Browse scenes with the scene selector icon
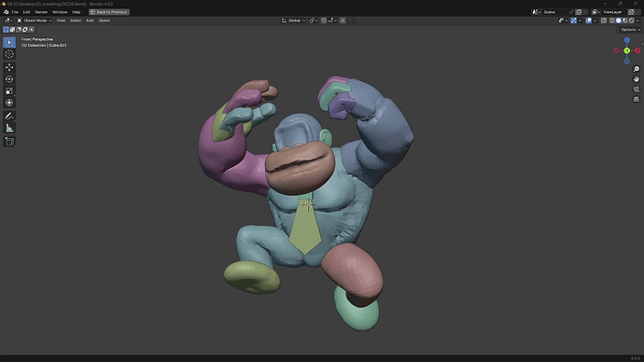The image size is (644, 362). point(536,12)
